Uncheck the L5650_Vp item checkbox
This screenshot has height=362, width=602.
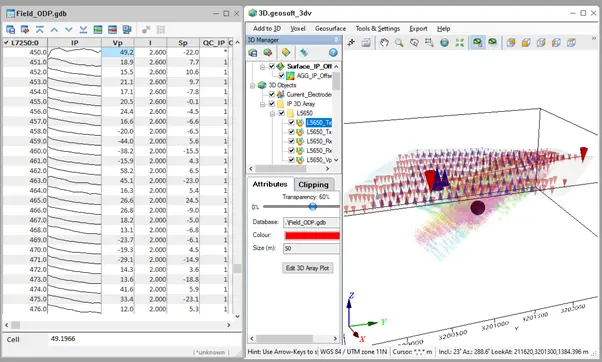[291, 160]
